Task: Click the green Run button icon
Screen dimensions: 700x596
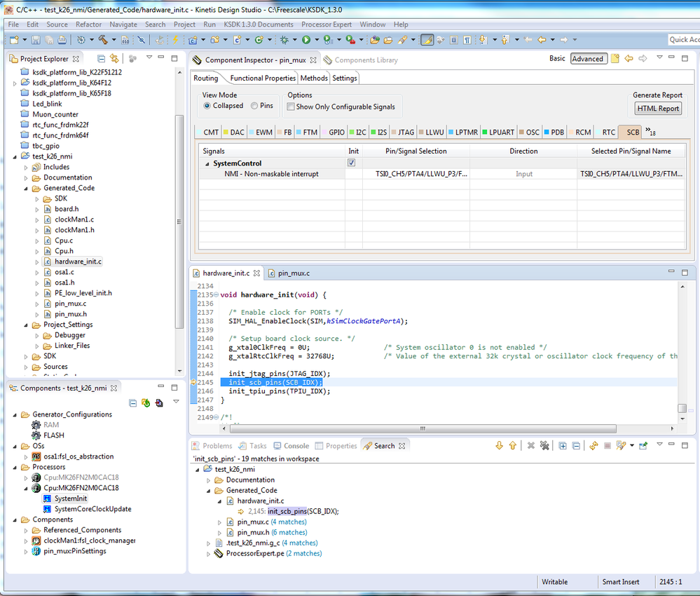Action: tap(306, 40)
